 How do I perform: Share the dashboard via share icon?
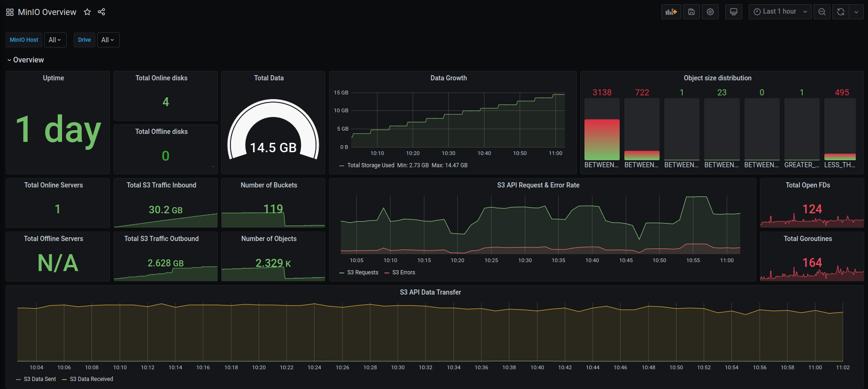coord(101,12)
